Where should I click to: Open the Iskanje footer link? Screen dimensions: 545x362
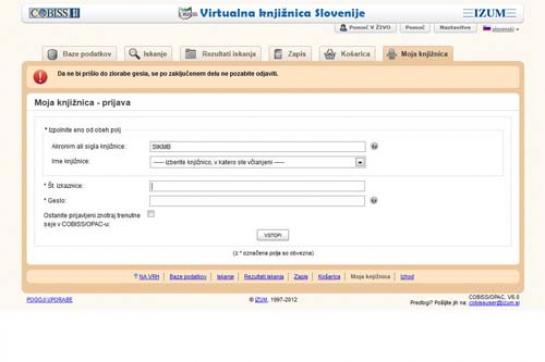pyautogui.click(x=226, y=277)
